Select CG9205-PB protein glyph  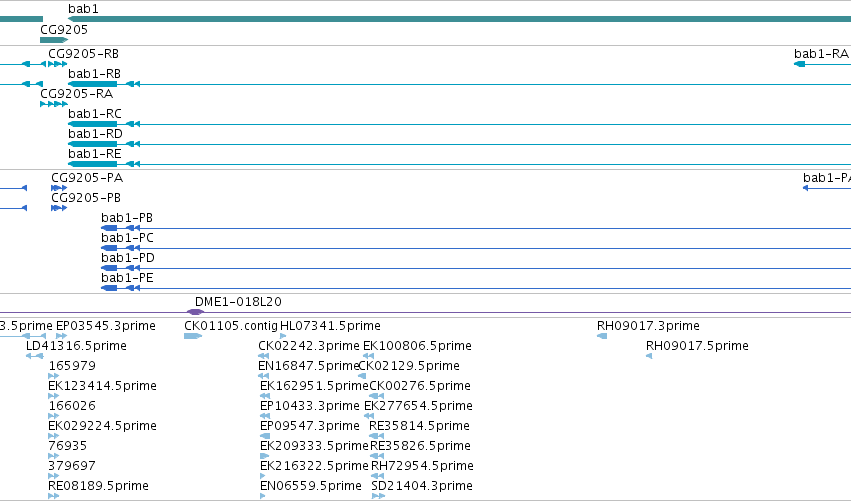click(59, 208)
